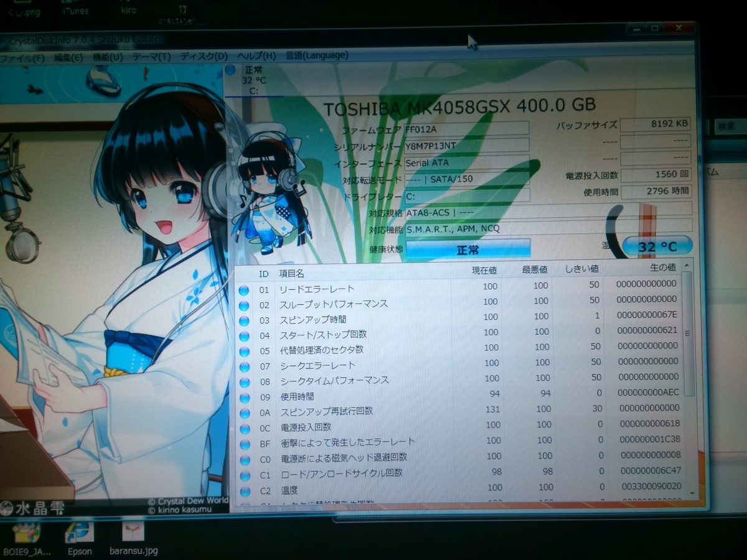
Task: Click raw value 000000006C47
Action: tap(649, 471)
